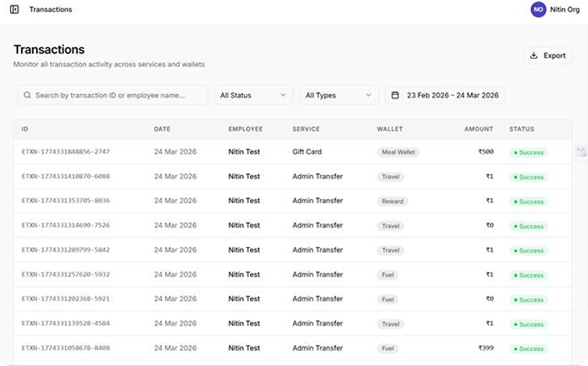The height and width of the screenshot is (366, 588).
Task: Click the Success status in the Reward row
Action: pos(528,202)
